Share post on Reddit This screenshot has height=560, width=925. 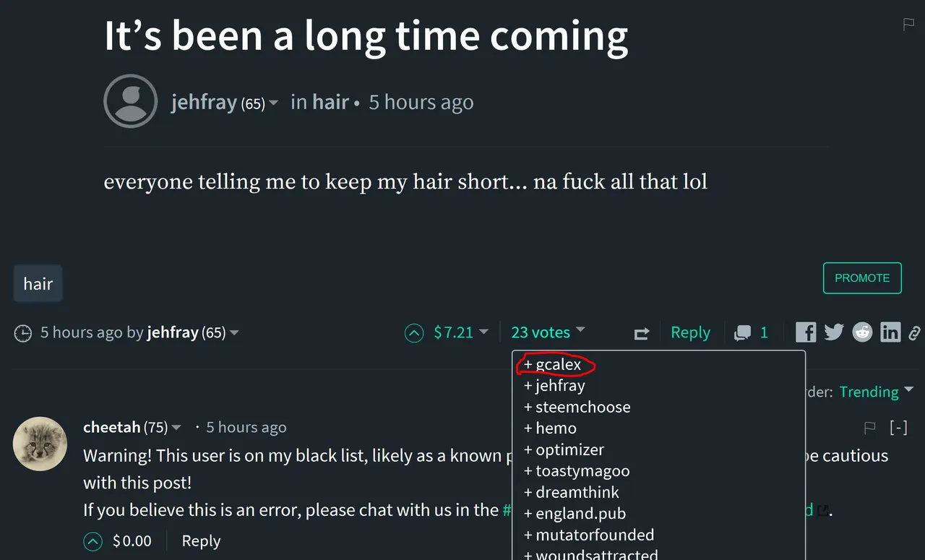[x=862, y=332]
